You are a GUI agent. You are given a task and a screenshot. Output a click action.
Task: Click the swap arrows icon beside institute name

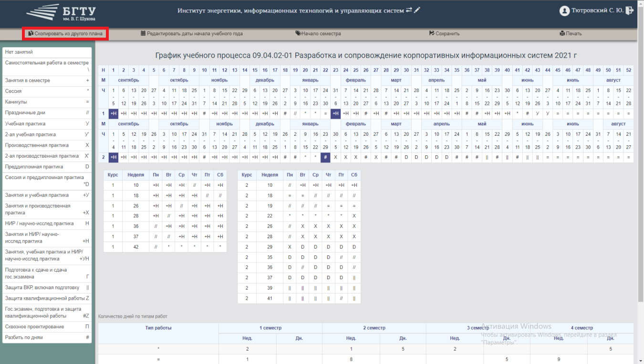click(409, 10)
